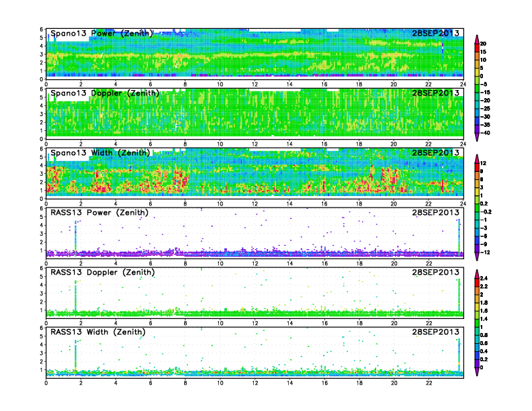532x411 pixels.
Task: Click the height 6 tick of RASS13 Width plot
Action: coord(42,328)
